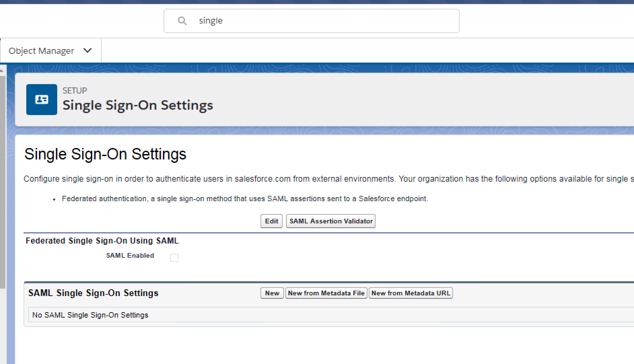Click the 'Configure single sign-on' description paragraph
Image resolution: width=634 pixels, height=364 pixels.
click(329, 179)
